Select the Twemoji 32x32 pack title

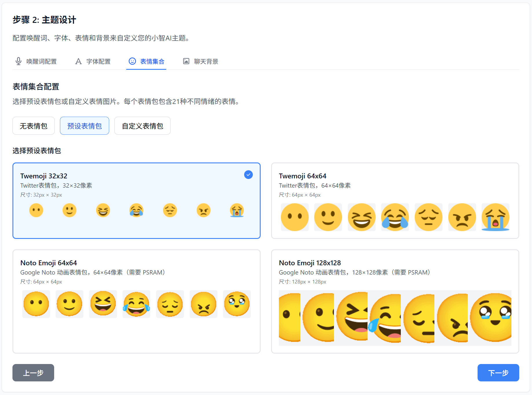[x=44, y=176]
